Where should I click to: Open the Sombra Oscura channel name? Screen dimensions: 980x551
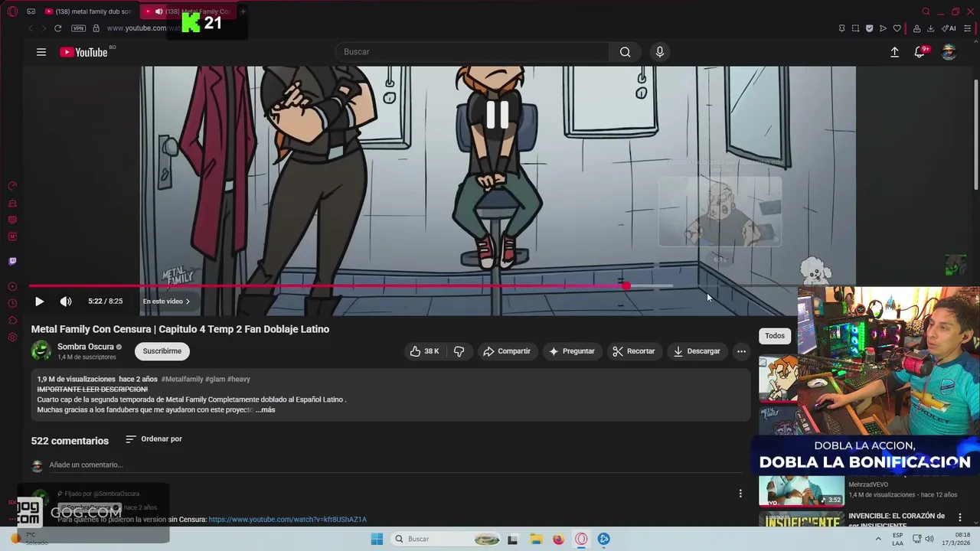[x=85, y=347]
